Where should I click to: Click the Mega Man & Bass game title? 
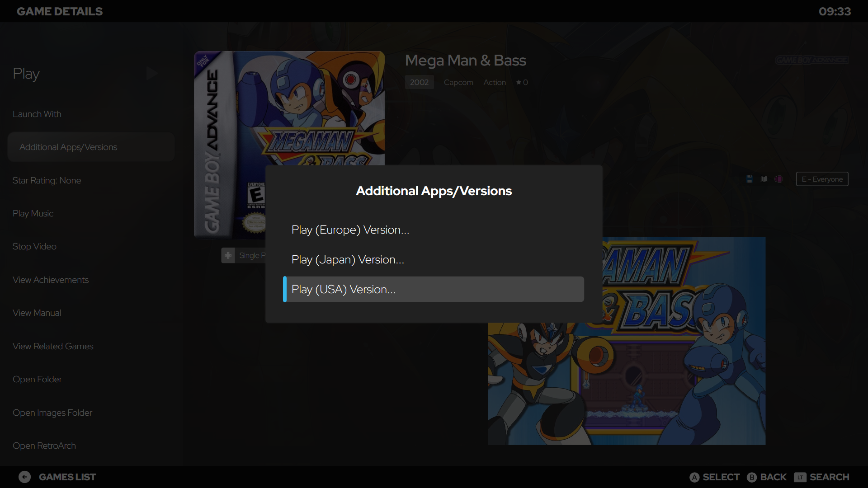click(465, 60)
